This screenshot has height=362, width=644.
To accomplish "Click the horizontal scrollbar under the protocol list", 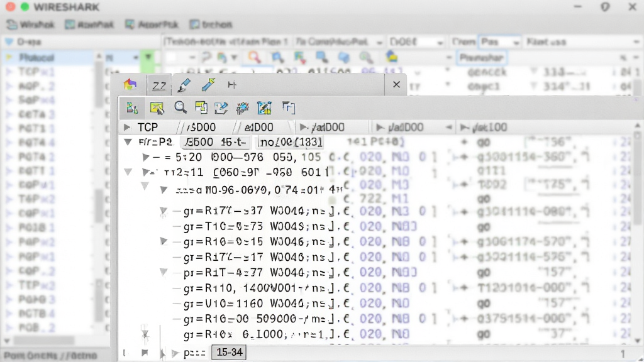I will click(44, 341).
